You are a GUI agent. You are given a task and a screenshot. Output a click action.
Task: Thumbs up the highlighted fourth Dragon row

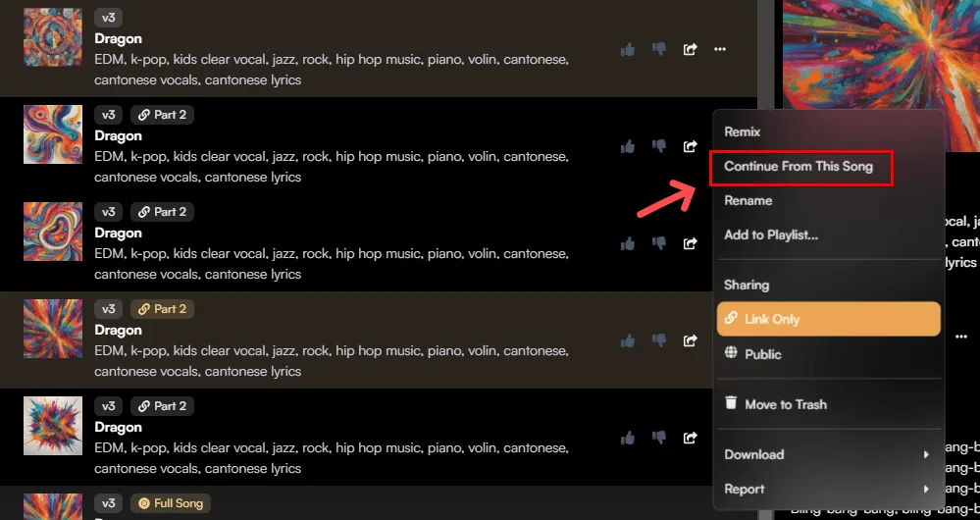pos(628,341)
